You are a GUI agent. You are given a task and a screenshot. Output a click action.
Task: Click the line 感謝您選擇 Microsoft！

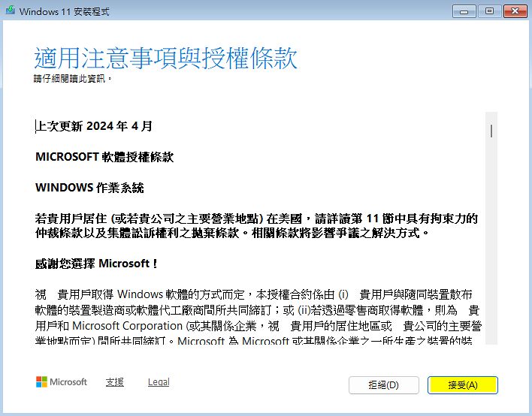(x=96, y=264)
